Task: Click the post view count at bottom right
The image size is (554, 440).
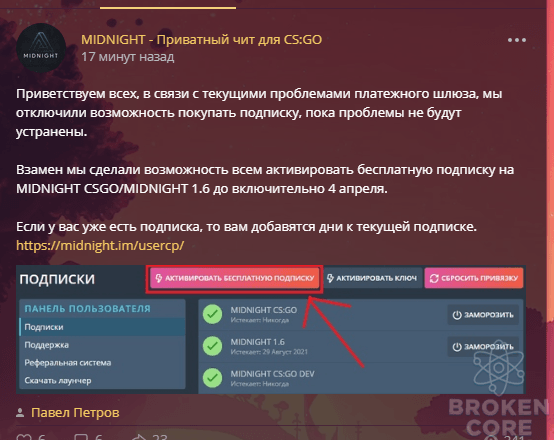Action: pyautogui.click(x=506, y=438)
